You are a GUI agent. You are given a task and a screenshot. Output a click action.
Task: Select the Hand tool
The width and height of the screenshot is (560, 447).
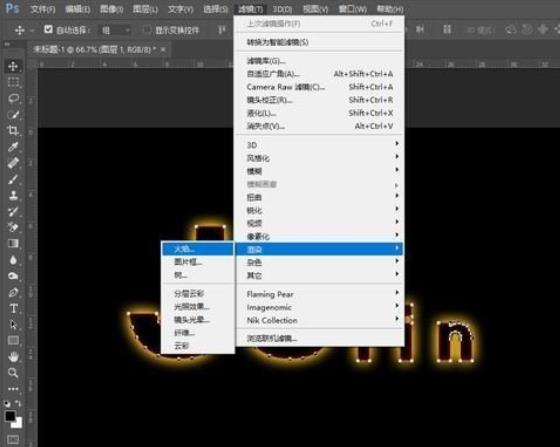point(13,356)
